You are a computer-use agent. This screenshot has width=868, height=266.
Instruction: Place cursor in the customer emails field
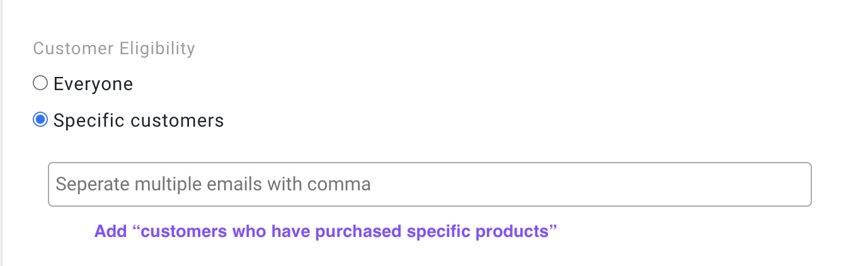click(x=430, y=185)
